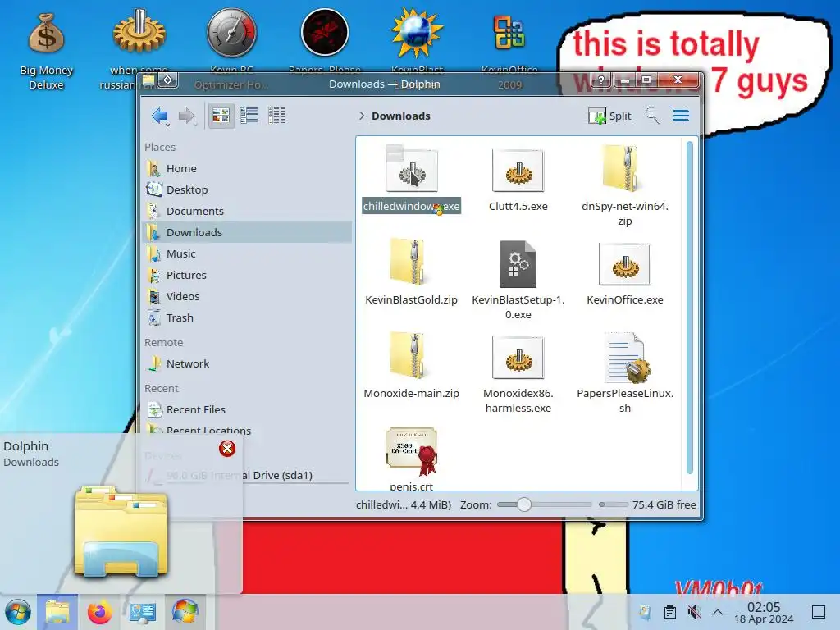Viewport: 840px width, 630px height.
Task: Select the dnSpy-net-win64.zip archive icon
Action: click(622, 168)
